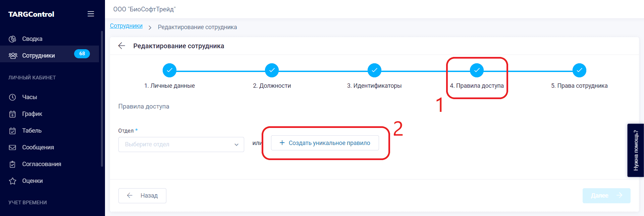Toggle the sidebar with the hamburger icon
The image size is (644, 216).
(91, 13)
